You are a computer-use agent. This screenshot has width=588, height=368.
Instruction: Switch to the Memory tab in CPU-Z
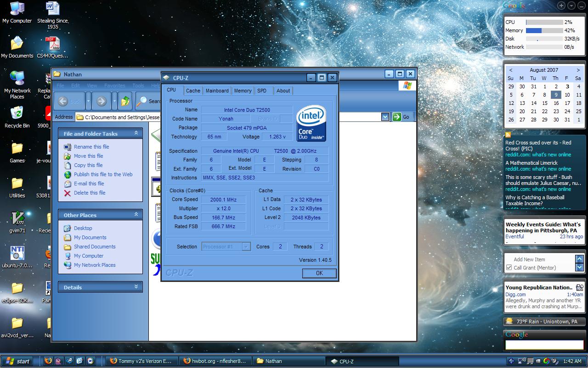[x=243, y=91]
